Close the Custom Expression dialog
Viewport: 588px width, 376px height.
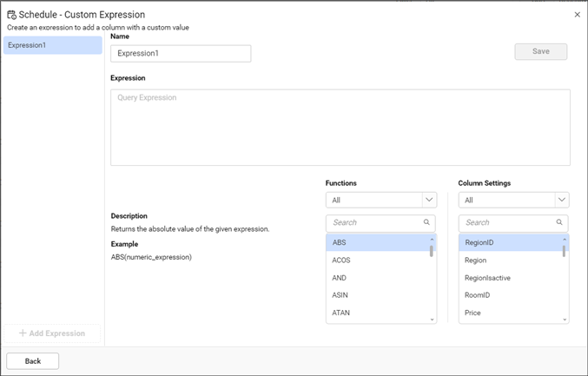(x=578, y=15)
